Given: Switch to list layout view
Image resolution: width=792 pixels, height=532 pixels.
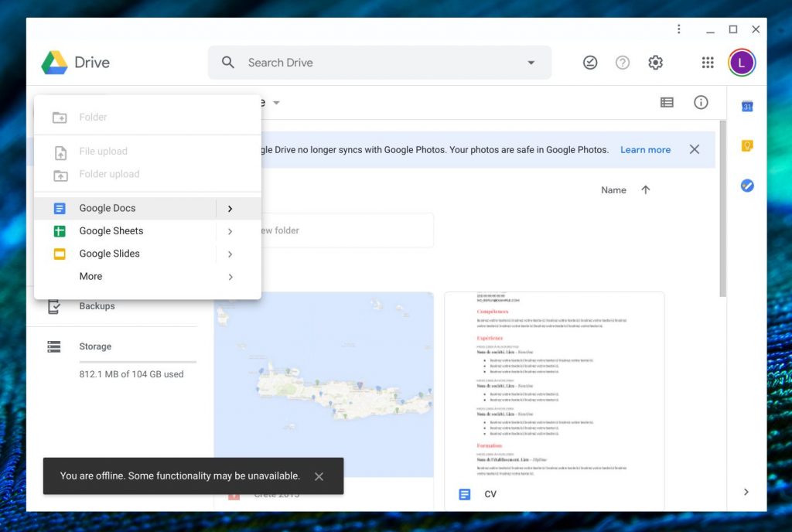Looking at the screenshot, I should 667,103.
